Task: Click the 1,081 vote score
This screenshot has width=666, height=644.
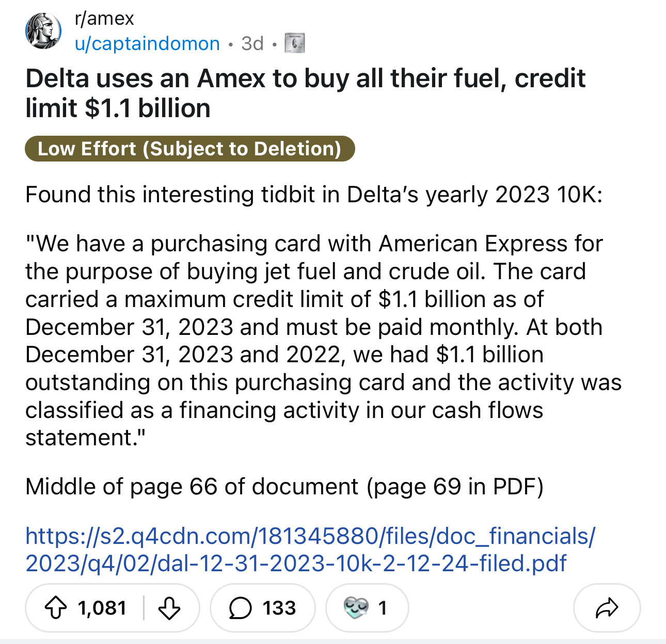Action: [x=102, y=608]
